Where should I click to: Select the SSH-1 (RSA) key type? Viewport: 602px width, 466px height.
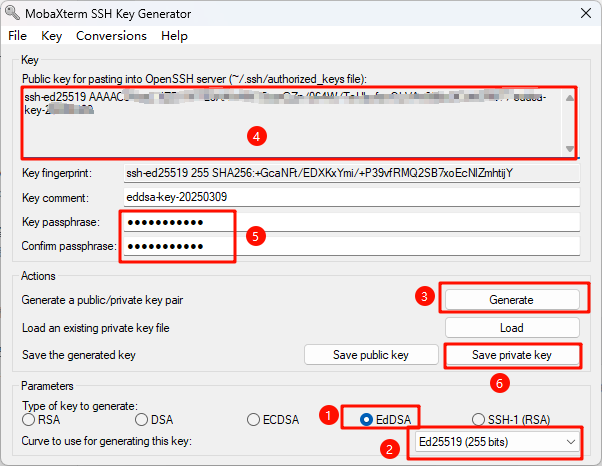click(511, 420)
